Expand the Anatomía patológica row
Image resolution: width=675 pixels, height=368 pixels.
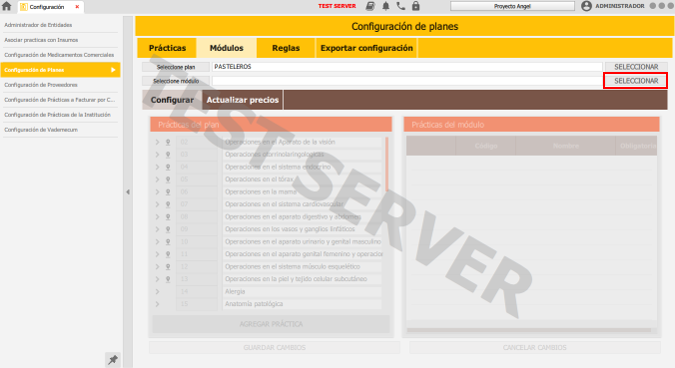click(x=157, y=304)
